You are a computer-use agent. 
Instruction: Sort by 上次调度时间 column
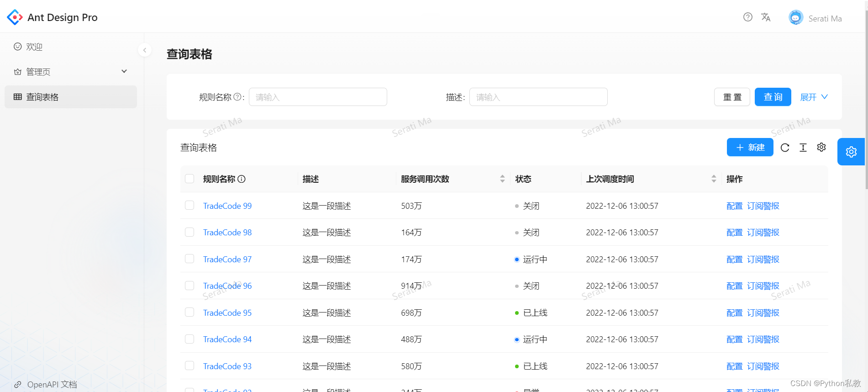pos(714,179)
